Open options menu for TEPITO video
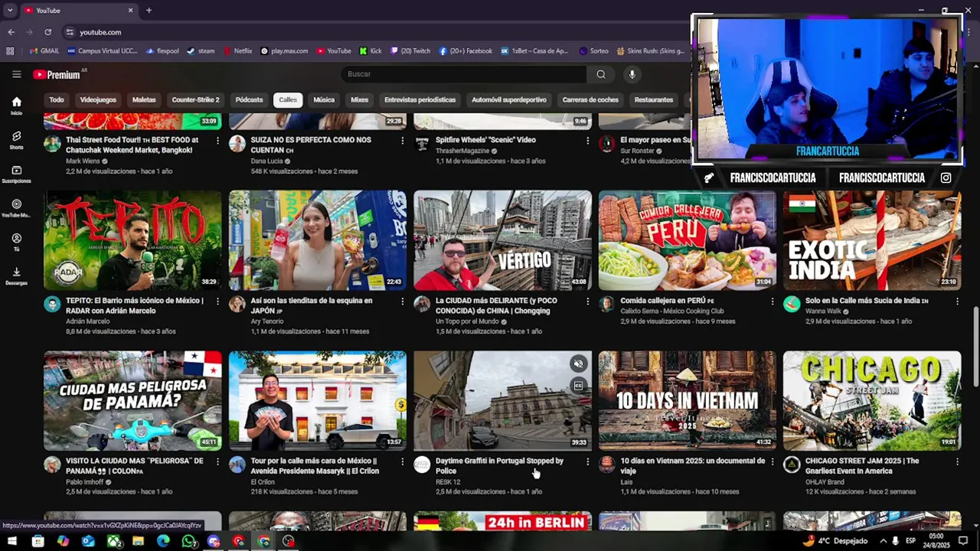The width and height of the screenshot is (980, 551). [x=217, y=302]
